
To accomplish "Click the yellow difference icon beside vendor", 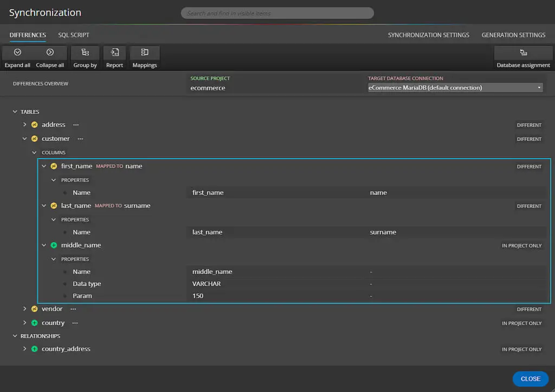I will pyautogui.click(x=34, y=309).
